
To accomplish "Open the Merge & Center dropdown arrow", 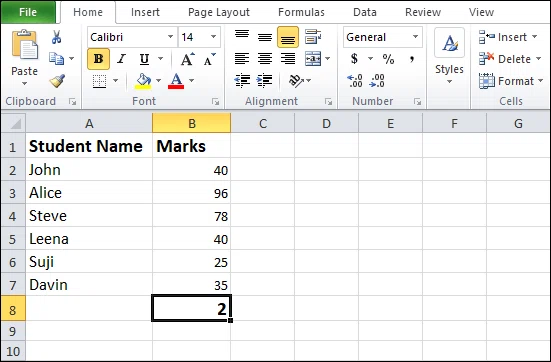I will click(328, 58).
